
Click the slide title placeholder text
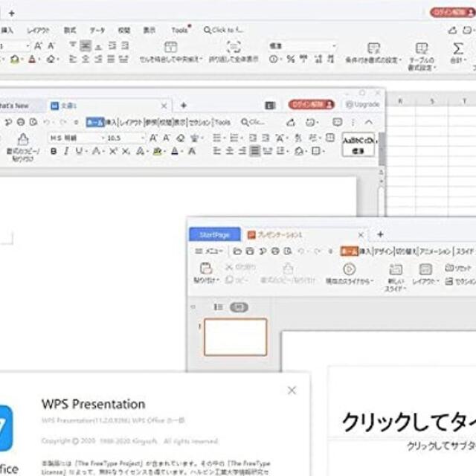tap(408, 422)
